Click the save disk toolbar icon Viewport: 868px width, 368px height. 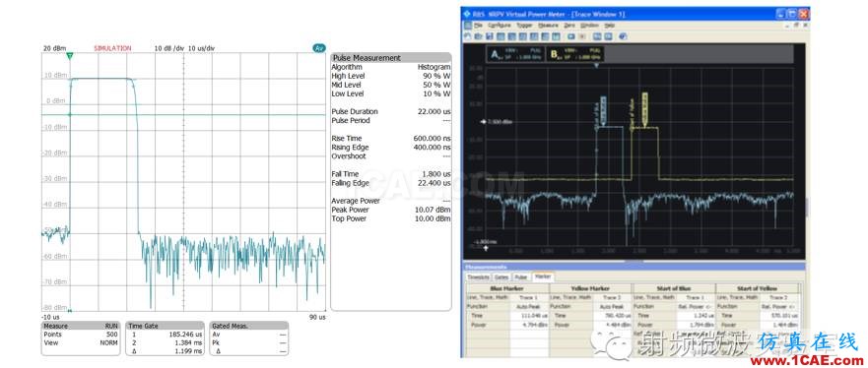click(x=490, y=36)
